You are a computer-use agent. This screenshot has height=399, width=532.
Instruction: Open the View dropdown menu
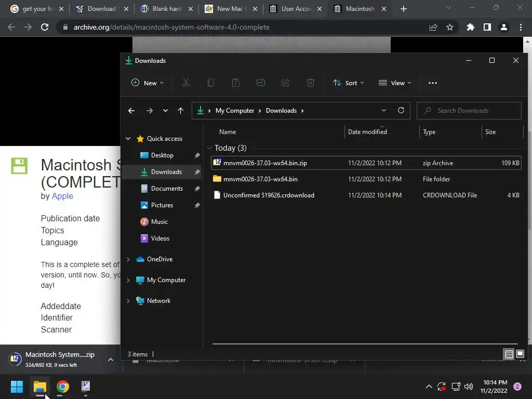point(395,83)
